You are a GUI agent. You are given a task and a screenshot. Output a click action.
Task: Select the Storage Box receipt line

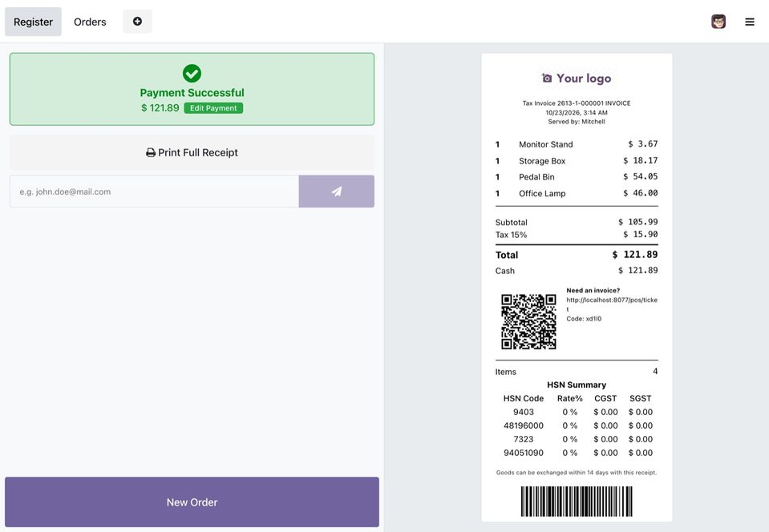click(x=577, y=161)
